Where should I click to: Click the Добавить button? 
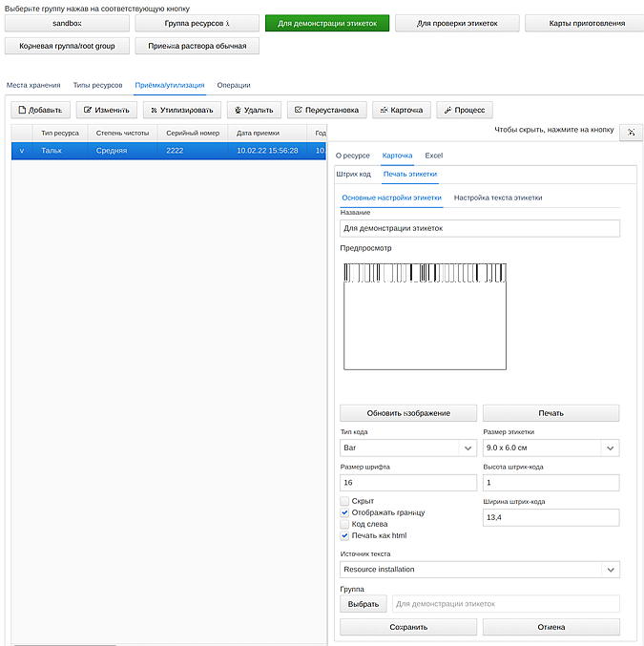[40, 110]
